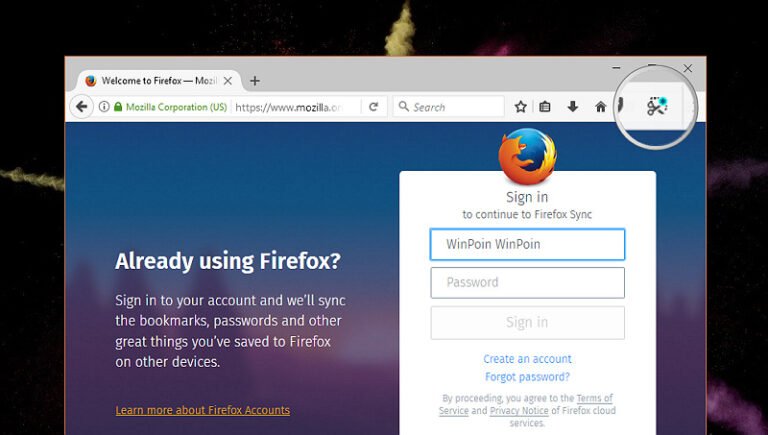Open the site information icon
768x435 pixels.
[x=104, y=107]
